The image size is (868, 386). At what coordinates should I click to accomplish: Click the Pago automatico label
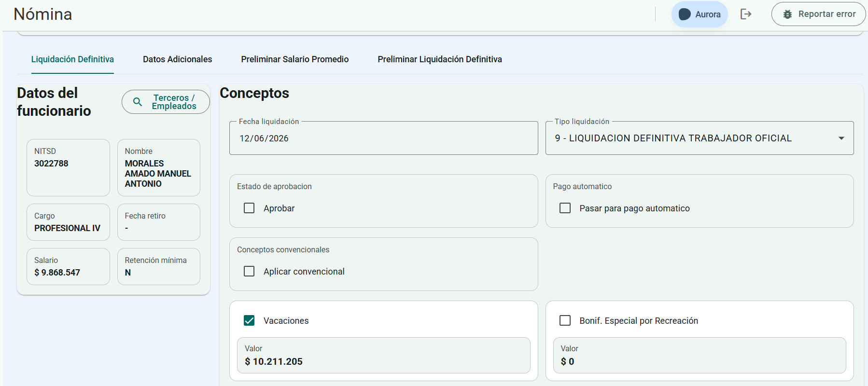pos(582,186)
